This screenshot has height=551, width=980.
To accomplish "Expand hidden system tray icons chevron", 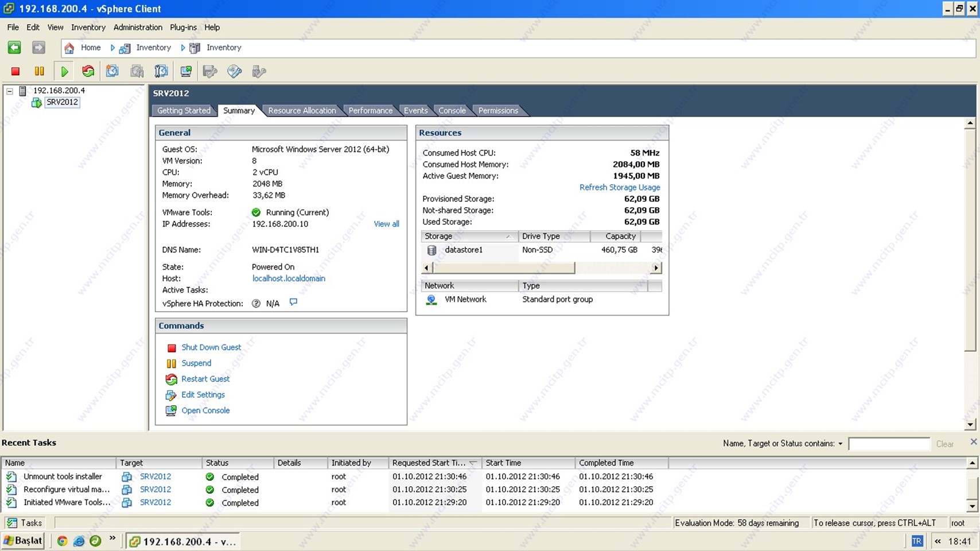I will coord(938,541).
